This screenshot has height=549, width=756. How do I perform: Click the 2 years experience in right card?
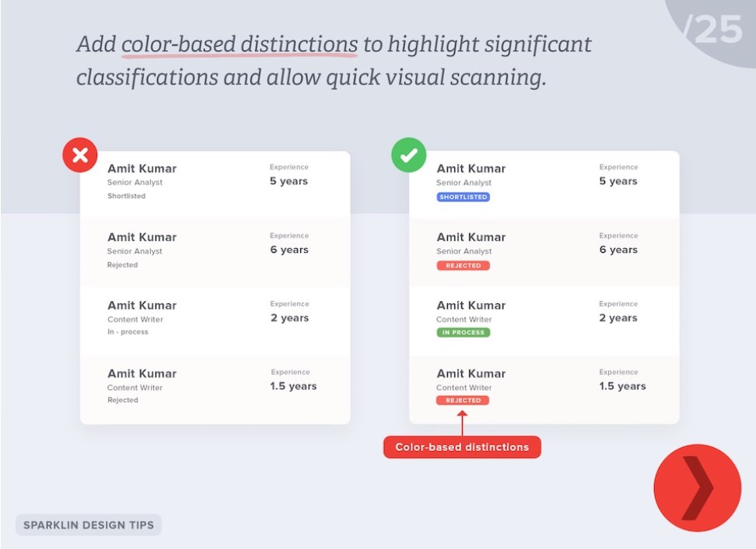(x=618, y=318)
